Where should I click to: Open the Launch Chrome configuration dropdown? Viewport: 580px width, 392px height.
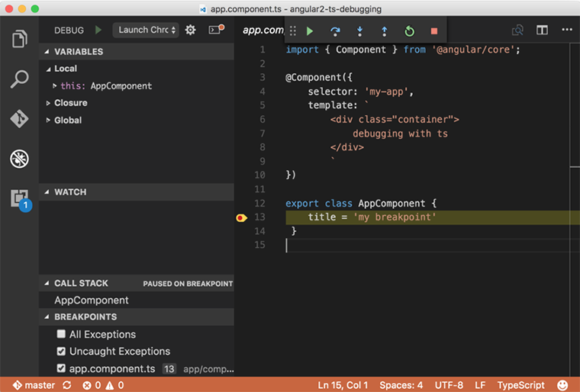(146, 30)
